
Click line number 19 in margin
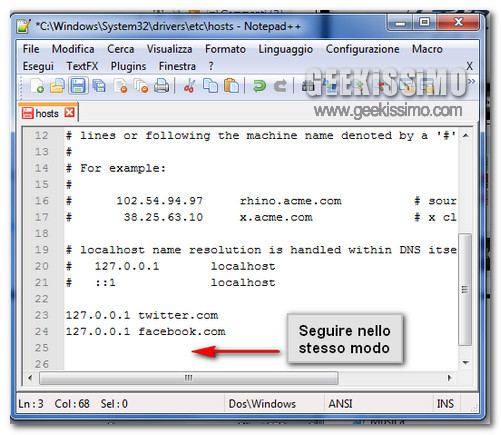[x=42, y=250]
